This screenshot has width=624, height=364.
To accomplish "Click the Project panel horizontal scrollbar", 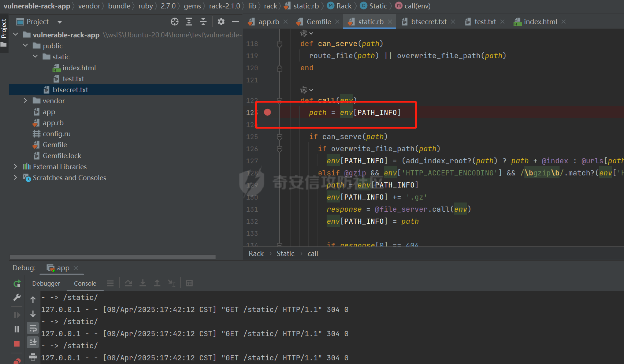I will click(113, 257).
